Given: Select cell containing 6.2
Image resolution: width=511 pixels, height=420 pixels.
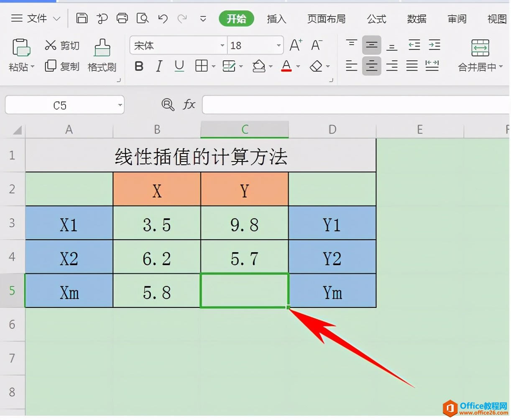Looking at the screenshot, I should pyautogui.click(x=157, y=257).
